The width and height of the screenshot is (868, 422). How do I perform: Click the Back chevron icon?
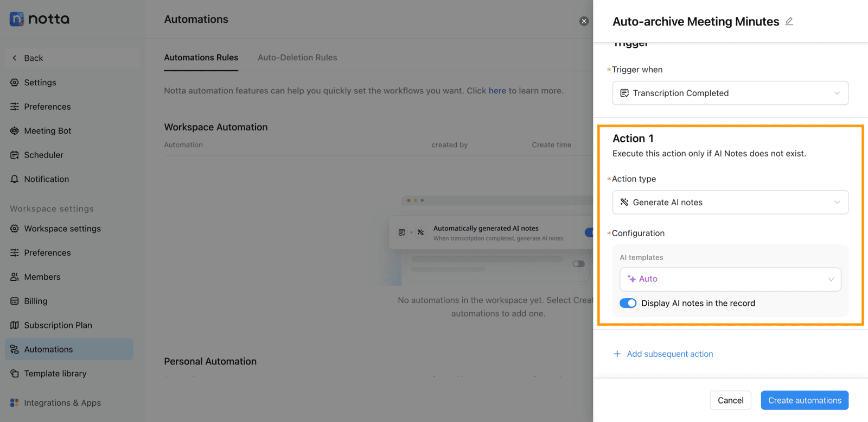coord(15,58)
